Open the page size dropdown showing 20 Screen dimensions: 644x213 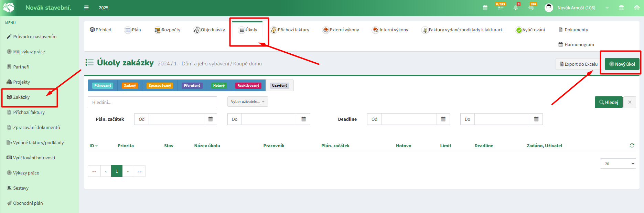coord(618,163)
